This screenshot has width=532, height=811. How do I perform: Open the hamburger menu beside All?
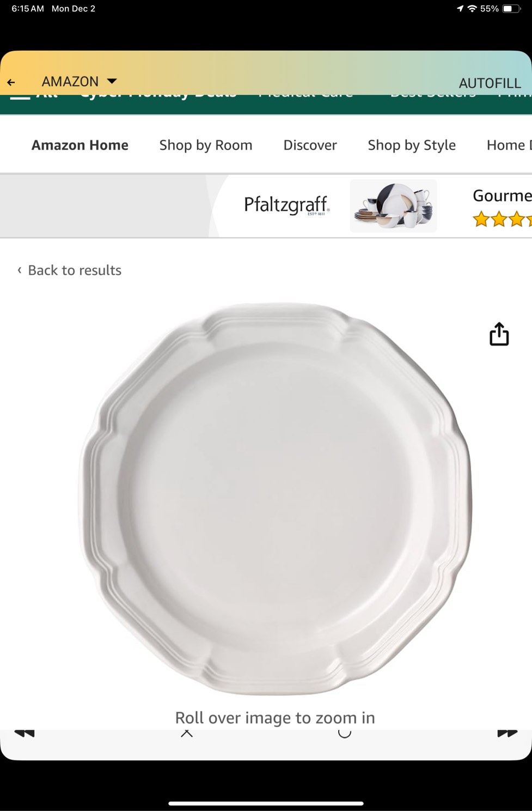pos(20,97)
